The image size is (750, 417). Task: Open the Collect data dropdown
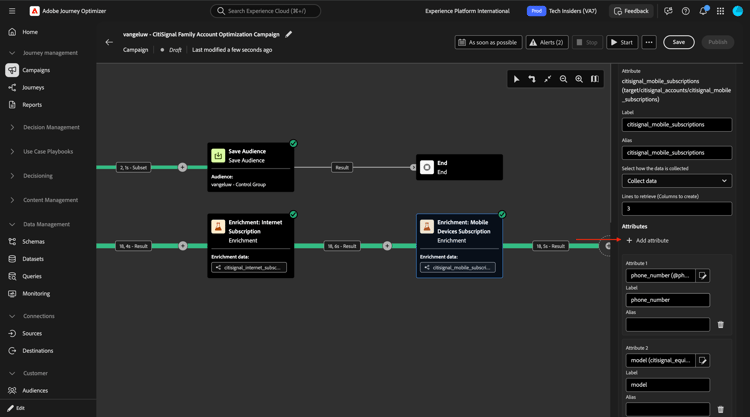(676, 181)
